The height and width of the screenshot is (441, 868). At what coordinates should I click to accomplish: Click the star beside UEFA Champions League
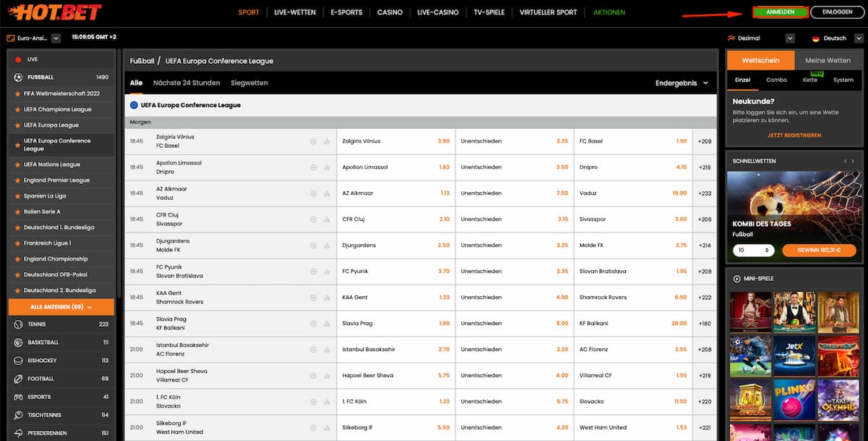18,110
